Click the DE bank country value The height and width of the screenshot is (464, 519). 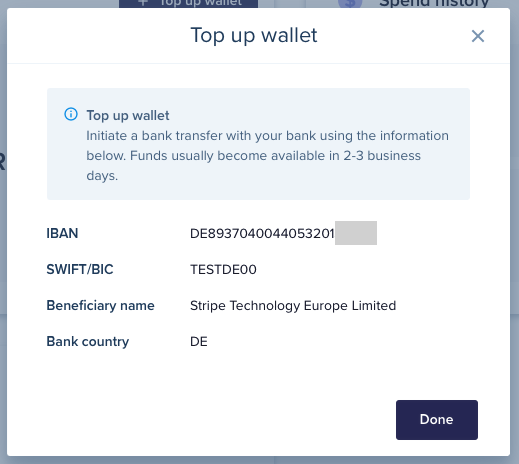coord(199,342)
